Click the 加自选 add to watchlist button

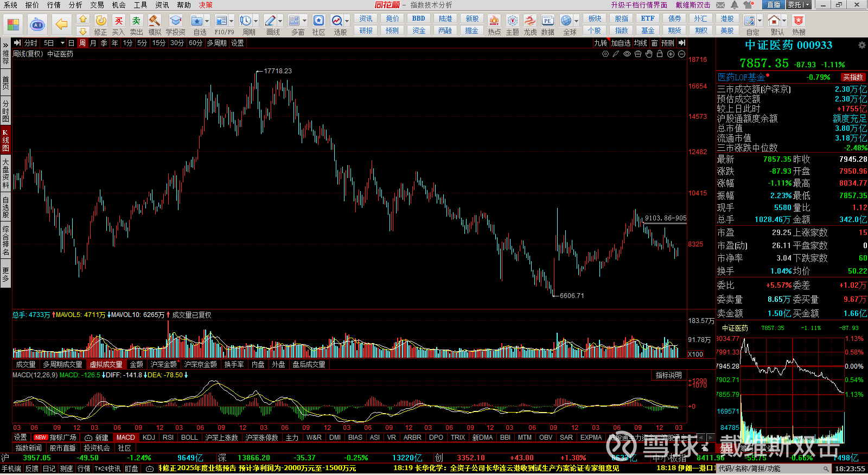point(621,43)
